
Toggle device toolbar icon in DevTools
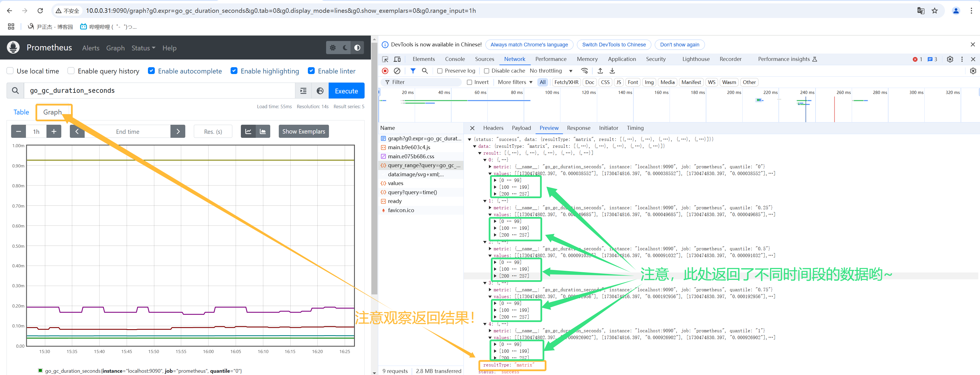(x=397, y=59)
